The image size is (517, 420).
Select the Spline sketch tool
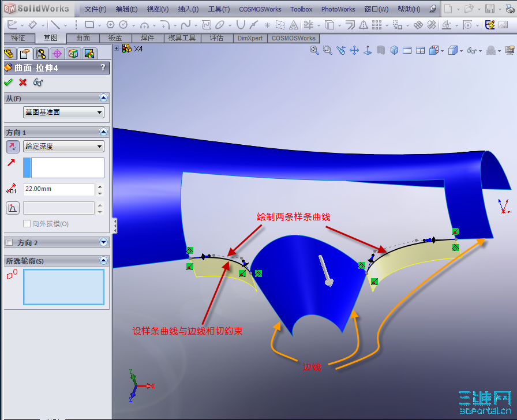[x=186, y=25]
